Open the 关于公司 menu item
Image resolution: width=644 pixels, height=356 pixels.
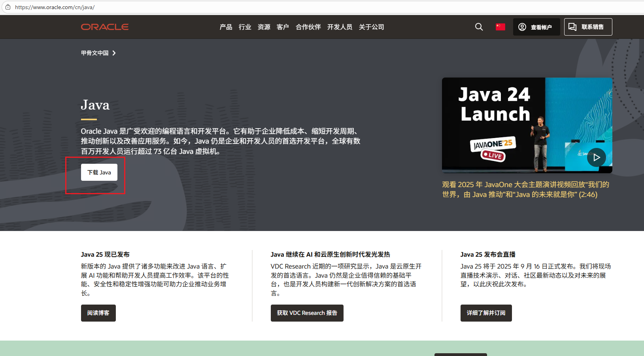pyautogui.click(x=371, y=27)
